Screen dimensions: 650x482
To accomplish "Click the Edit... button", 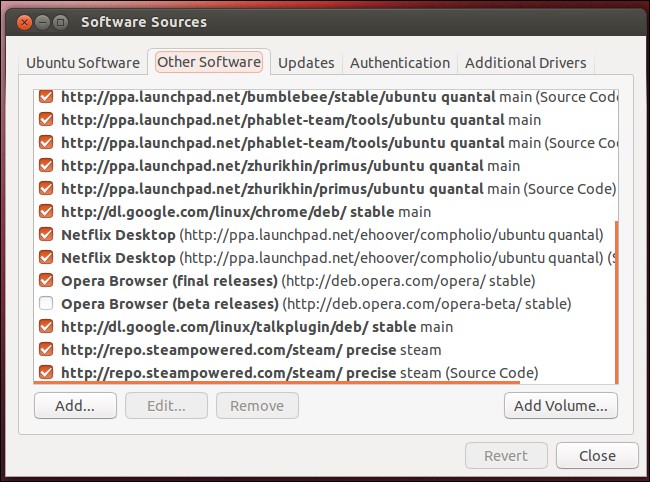I will pyautogui.click(x=166, y=406).
